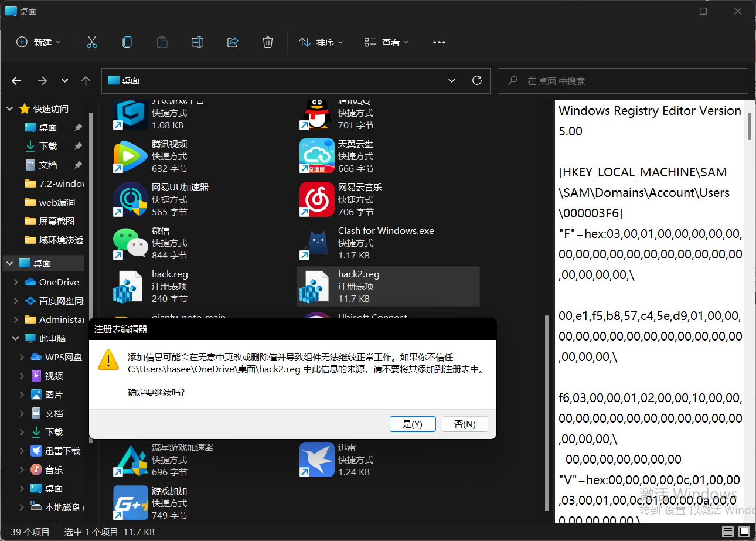Expand the WPS网盘 tree node
This screenshot has height=541, width=756.
click(22, 357)
